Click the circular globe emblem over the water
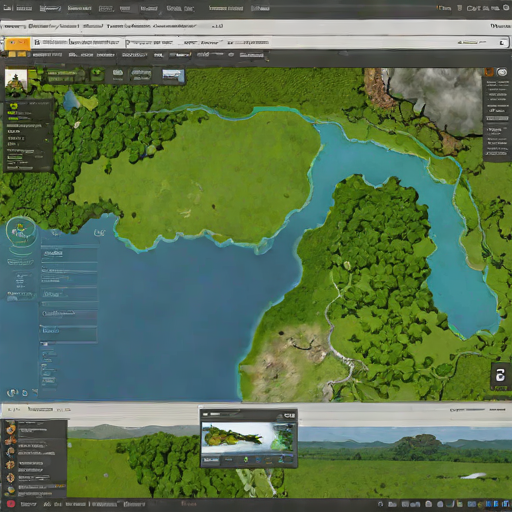Viewport: 512px width, 512px height. (x=21, y=232)
